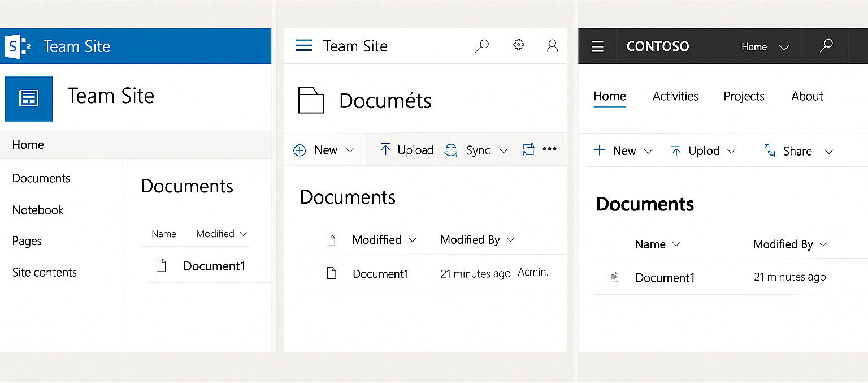This screenshot has height=383, width=868.
Task: Click the blue refresh icon before the ellipsis
Action: 528,149
